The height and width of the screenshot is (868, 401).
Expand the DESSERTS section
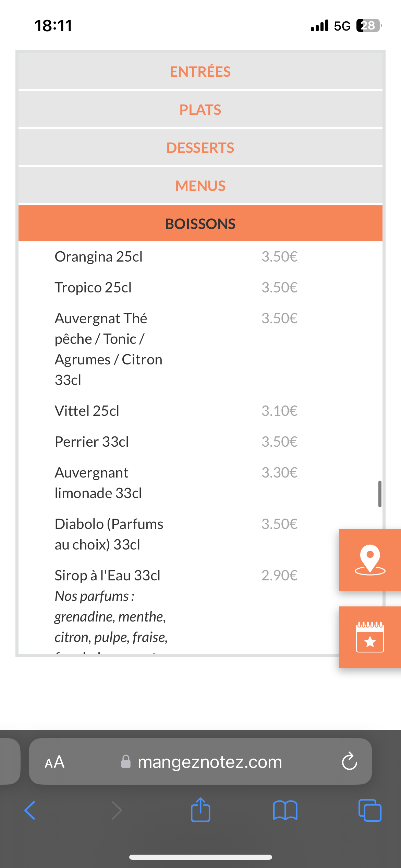tap(200, 148)
